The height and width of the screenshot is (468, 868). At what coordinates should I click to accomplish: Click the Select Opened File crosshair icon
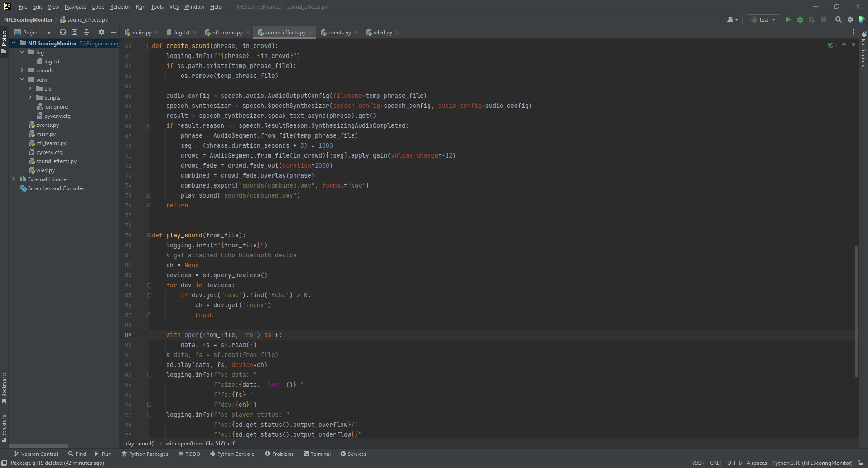pos(63,33)
